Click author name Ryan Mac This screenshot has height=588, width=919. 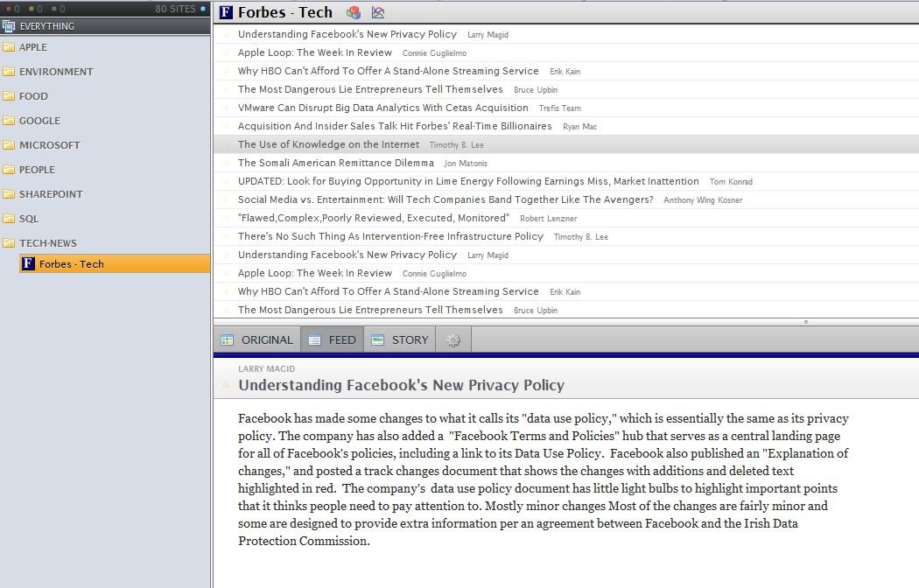pyautogui.click(x=579, y=127)
